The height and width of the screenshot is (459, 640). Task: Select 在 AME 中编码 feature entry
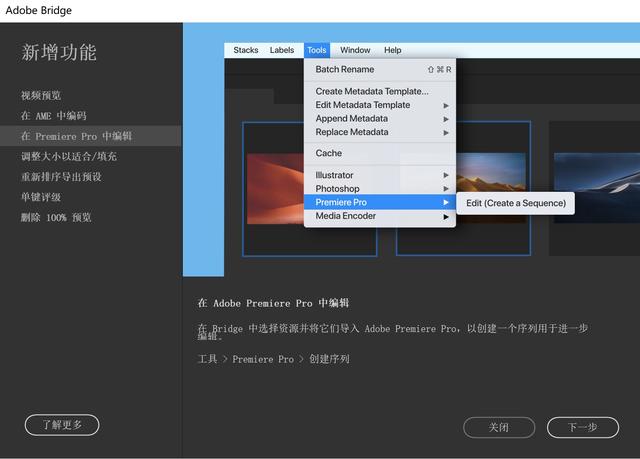[53, 116]
